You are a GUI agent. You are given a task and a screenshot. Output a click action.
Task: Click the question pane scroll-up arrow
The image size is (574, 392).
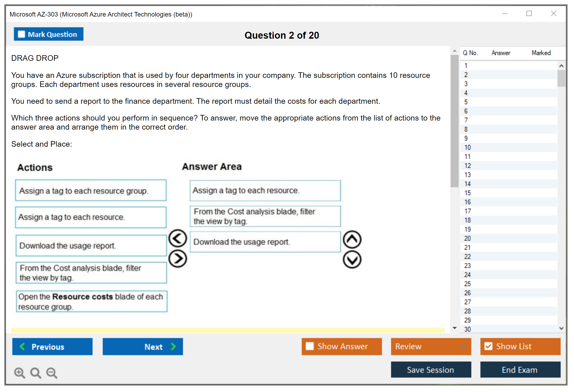coord(454,51)
